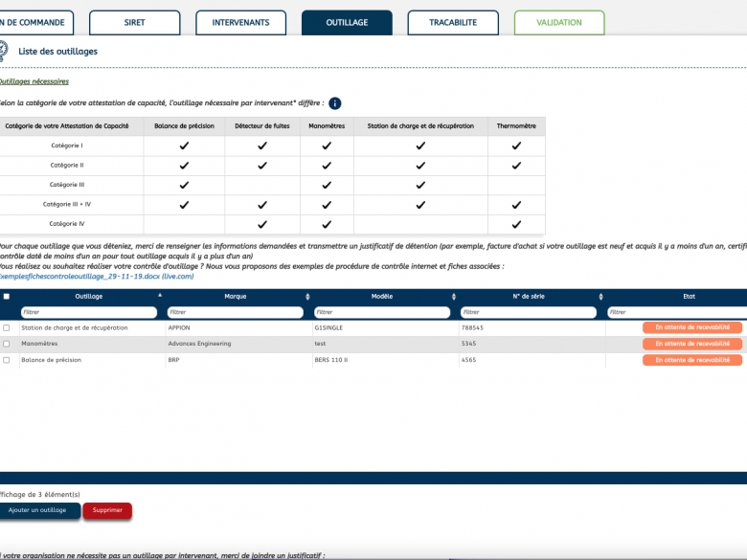This screenshot has height=560, width=747.
Task: Open the INTERVENANTS tab
Action: (240, 22)
